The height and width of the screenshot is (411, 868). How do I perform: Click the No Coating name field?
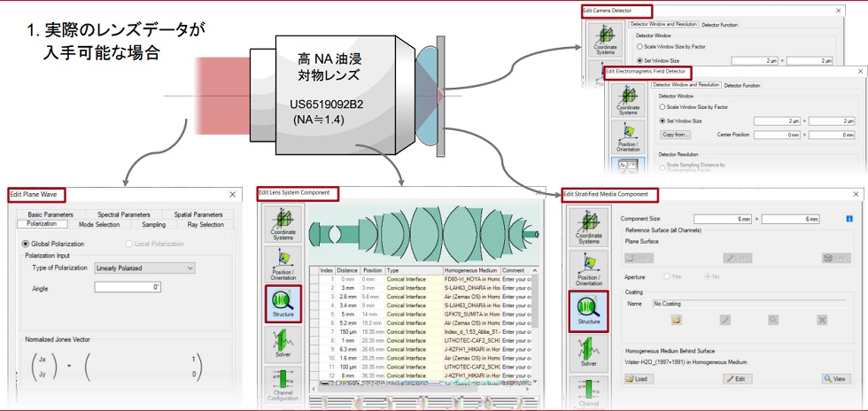[749, 304]
